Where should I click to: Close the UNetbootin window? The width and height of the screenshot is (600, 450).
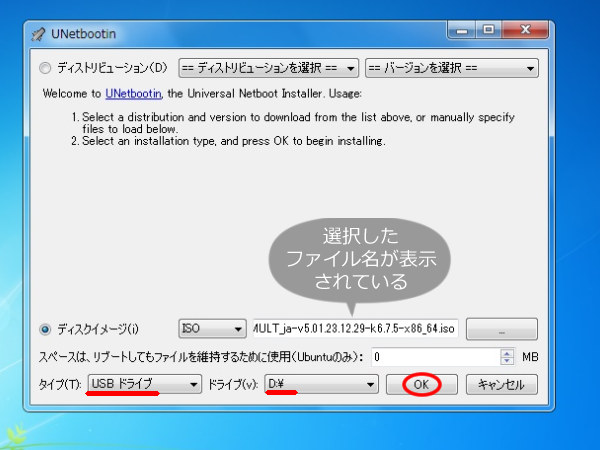tap(525, 30)
